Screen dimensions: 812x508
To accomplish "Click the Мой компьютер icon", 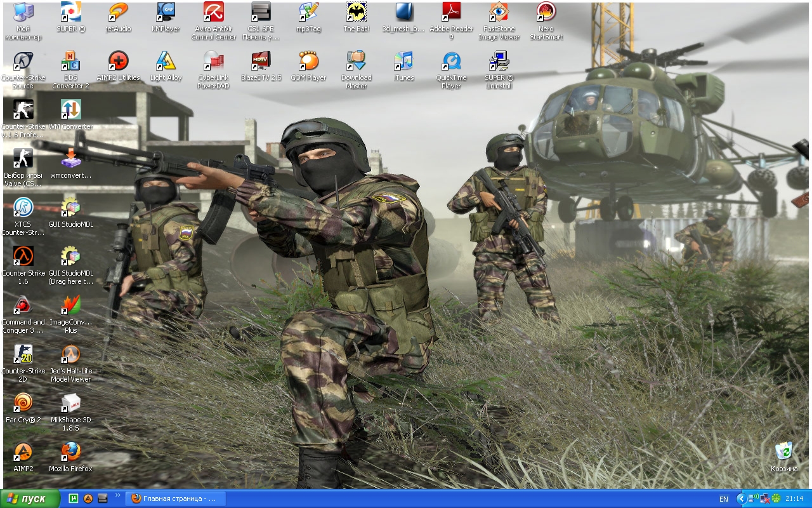I will point(23,13).
